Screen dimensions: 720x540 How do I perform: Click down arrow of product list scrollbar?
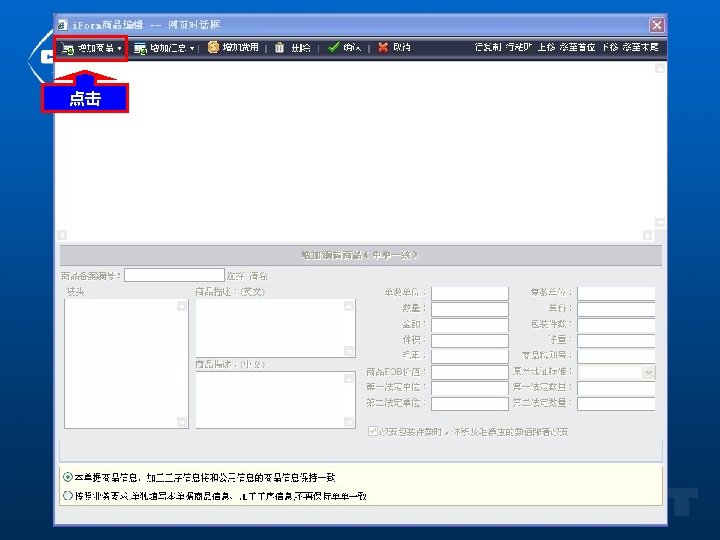660,223
